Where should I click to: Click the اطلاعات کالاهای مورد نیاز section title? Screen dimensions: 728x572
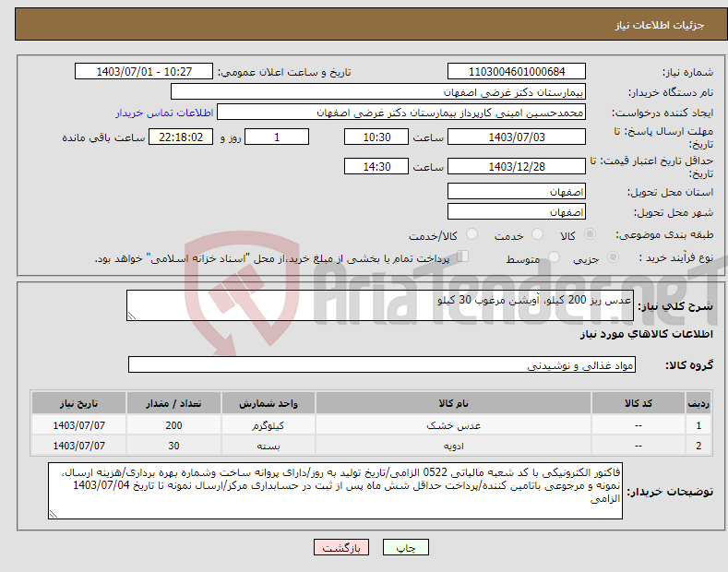pos(646,334)
